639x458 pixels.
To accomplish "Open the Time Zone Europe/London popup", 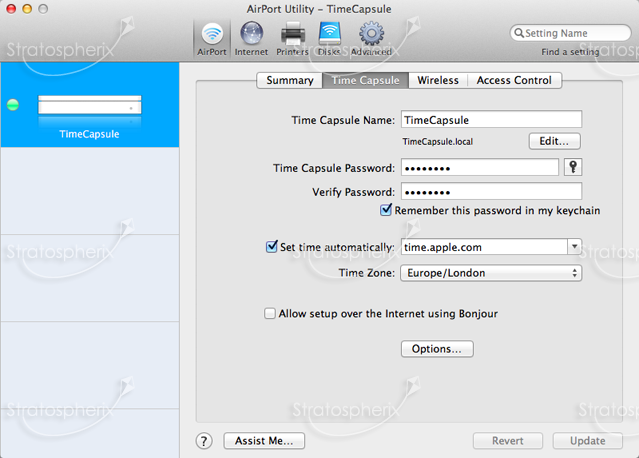I will pyautogui.click(x=491, y=273).
